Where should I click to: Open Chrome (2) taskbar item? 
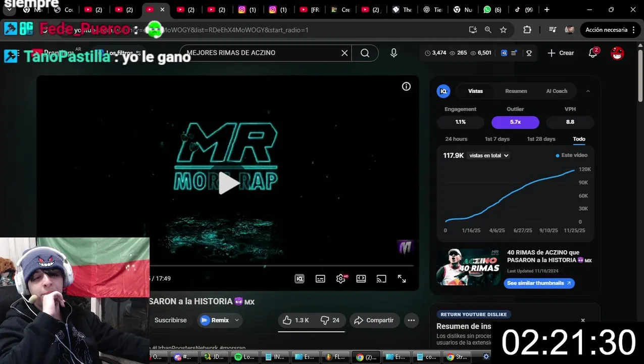coord(366,356)
